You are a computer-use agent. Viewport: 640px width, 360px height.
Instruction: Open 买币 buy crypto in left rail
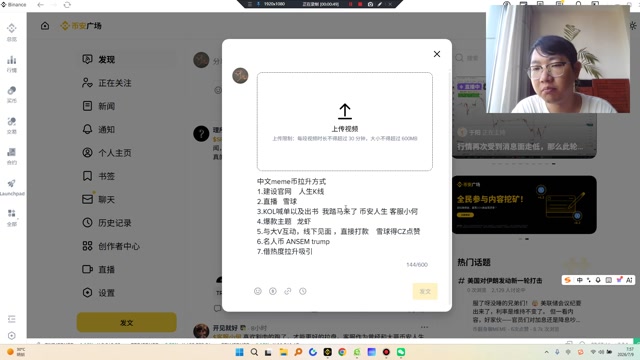(x=12, y=94)
